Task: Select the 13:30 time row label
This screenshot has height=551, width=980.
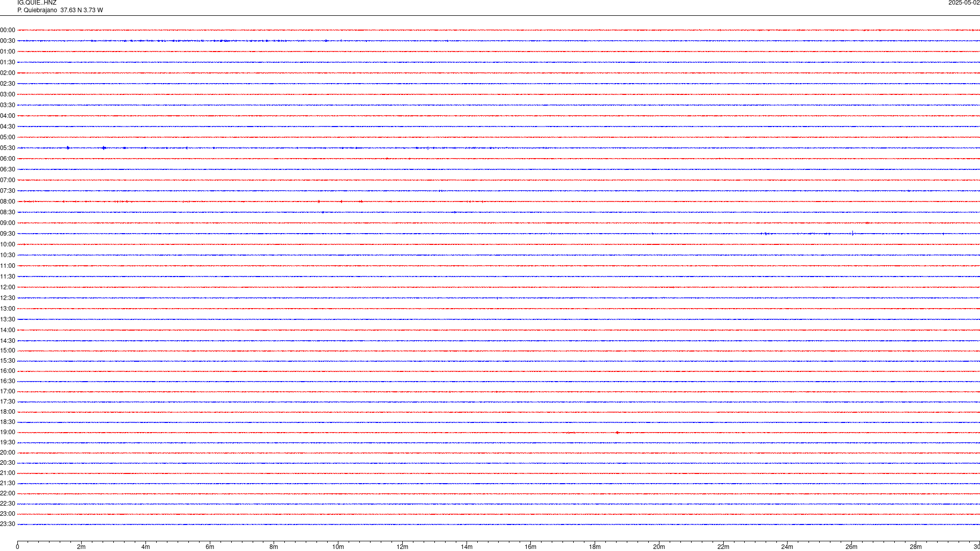Action: [8, 319]
